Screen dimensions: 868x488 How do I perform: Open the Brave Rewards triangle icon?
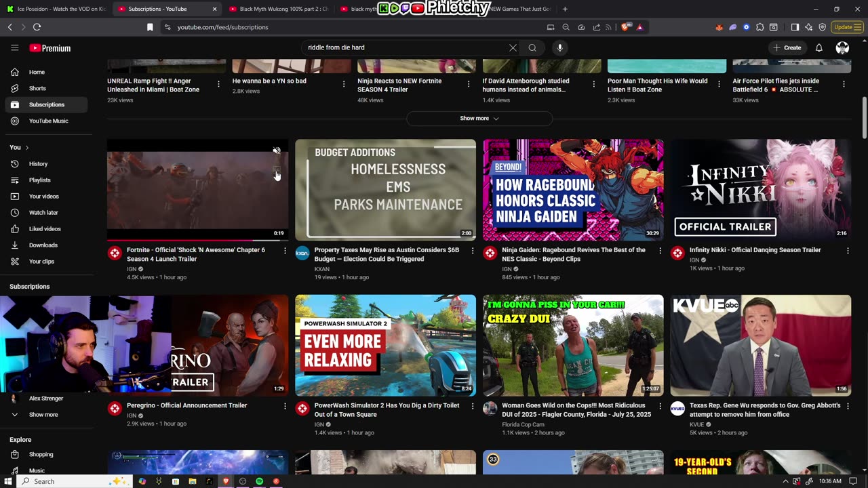pyautogui.click(x=639, y=27)
